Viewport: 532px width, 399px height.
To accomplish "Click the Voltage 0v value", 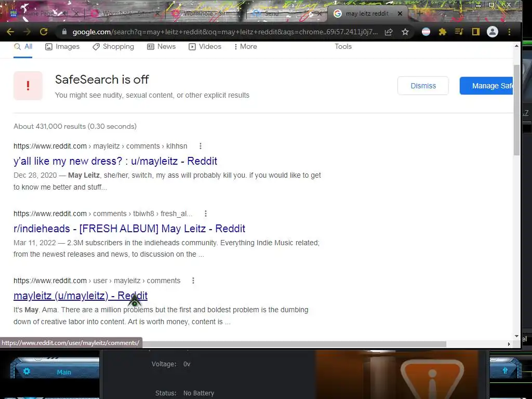I will [x=187, y=364].
